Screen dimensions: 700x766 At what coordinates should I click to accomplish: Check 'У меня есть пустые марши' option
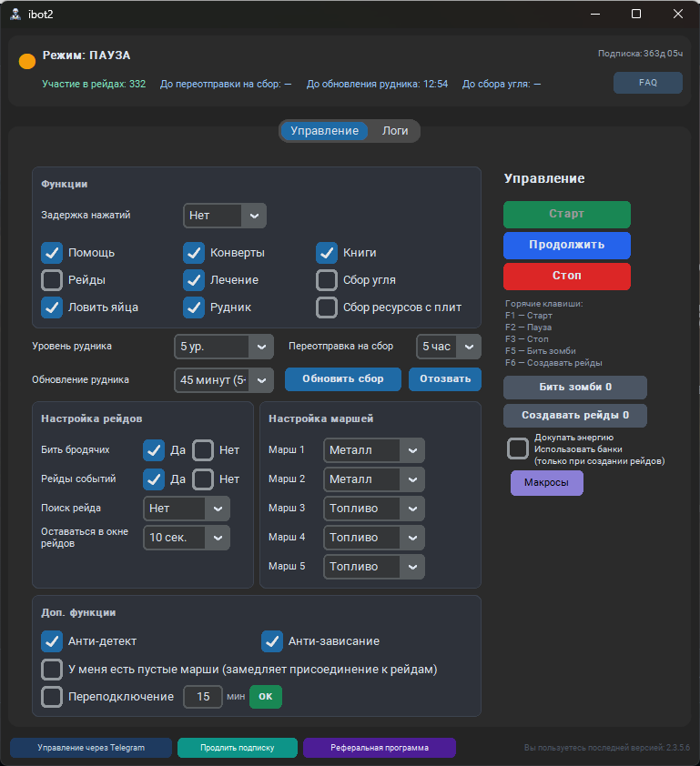52,670
